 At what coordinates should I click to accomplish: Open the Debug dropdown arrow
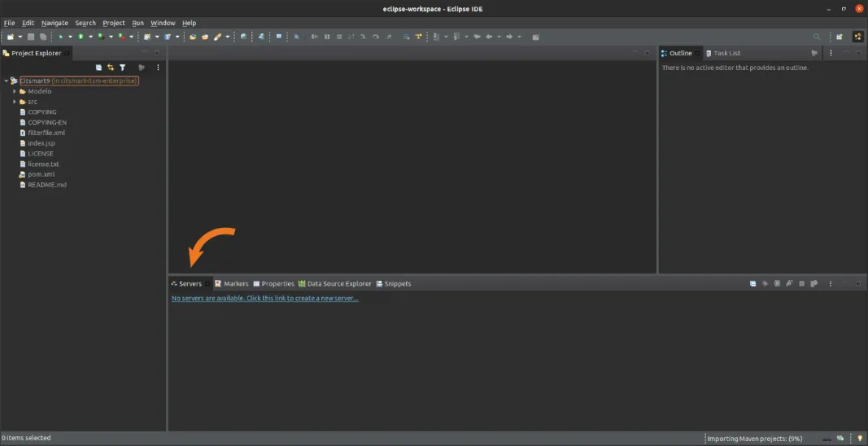(x=70, y=37)
